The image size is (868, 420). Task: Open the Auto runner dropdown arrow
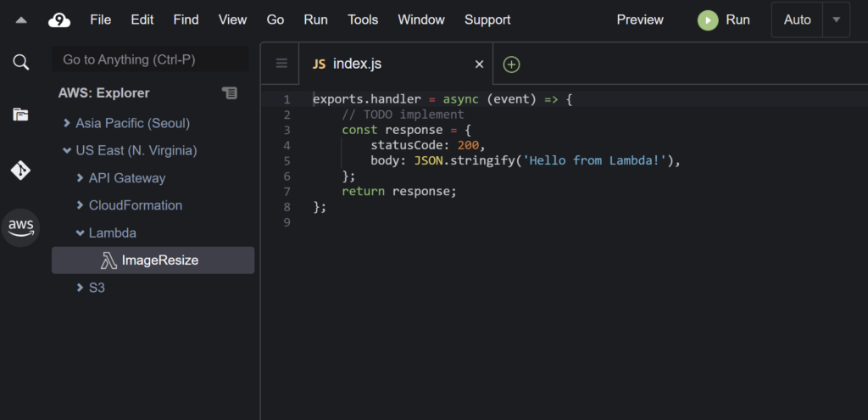click(837, 20)
